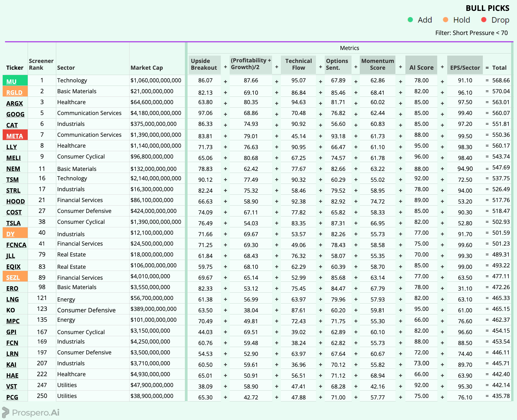Click HOOD's Financial Services sector cell
Image resolution: width=517 pixels, height=420 pixels.
tap(80, 200)
